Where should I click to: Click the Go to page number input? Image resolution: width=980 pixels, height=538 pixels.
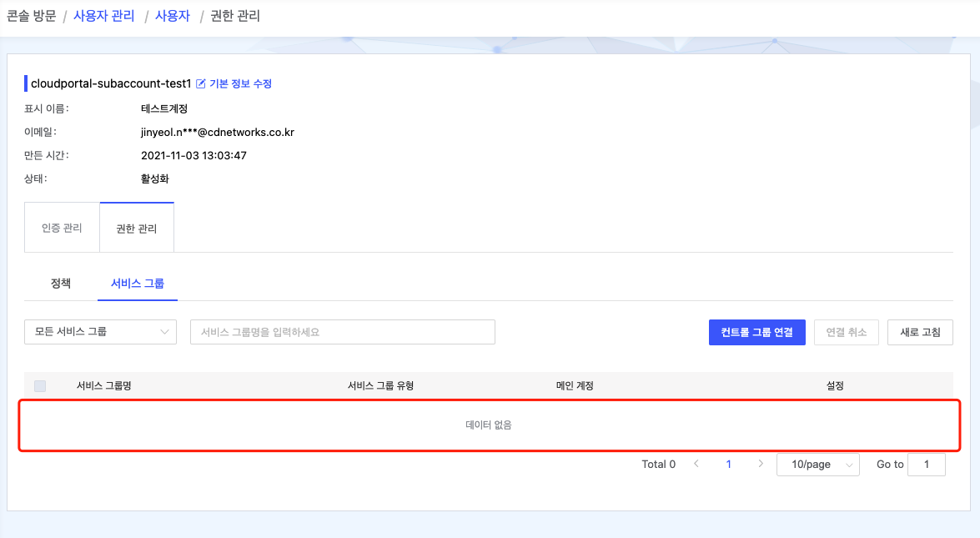click(927, 464)
